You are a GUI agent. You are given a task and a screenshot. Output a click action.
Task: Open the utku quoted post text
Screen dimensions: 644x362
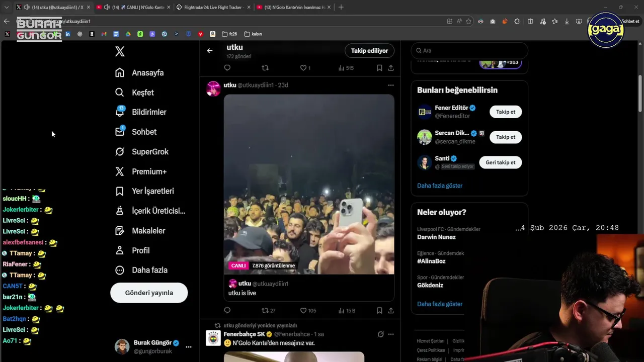click(242, 293)
